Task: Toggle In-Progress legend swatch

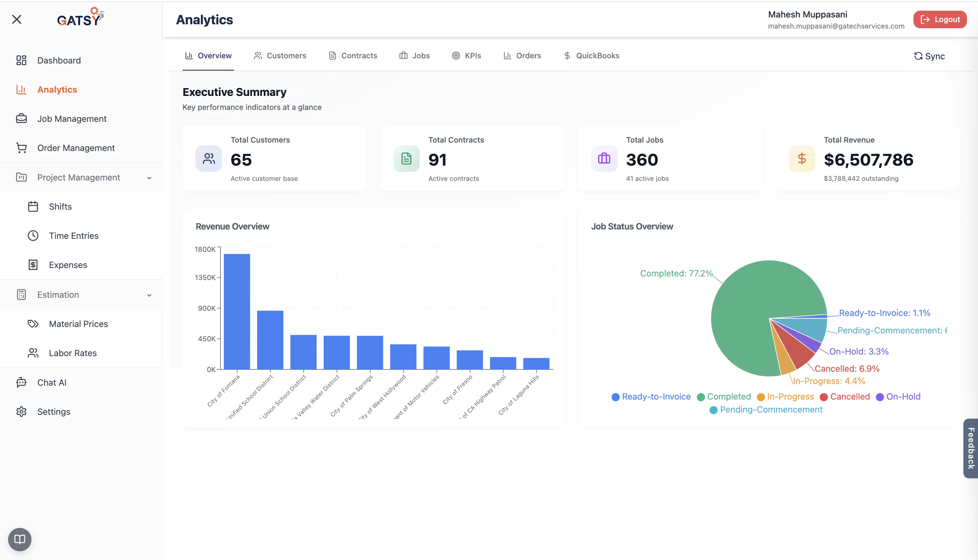Action: click(x=761, y=397)
